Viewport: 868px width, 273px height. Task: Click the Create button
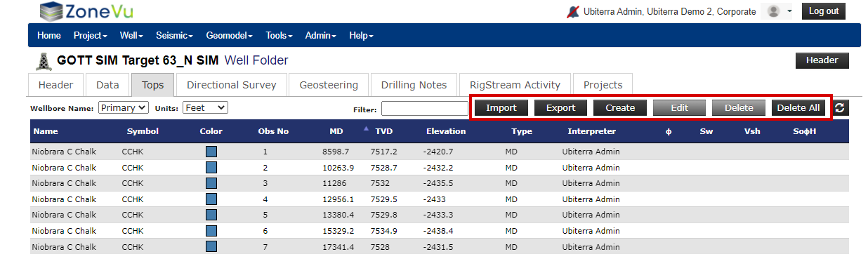click(620, 108)
